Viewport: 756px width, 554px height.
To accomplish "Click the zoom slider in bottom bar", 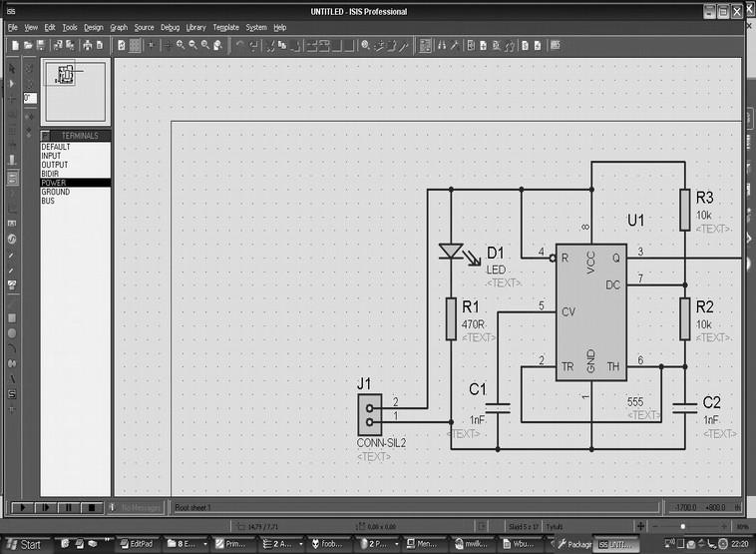I will coord(683,526).
